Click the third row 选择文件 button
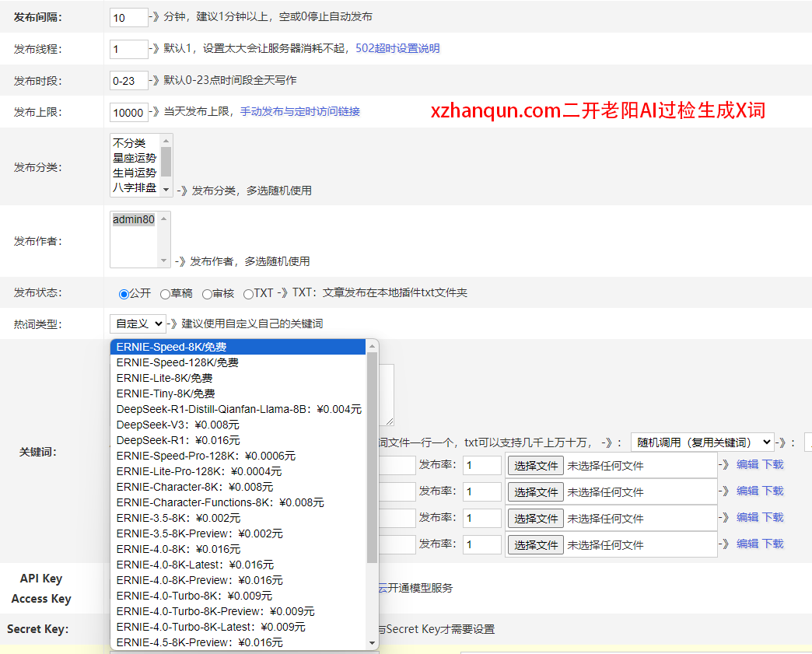This screenshot has width=812, height=654. [x=535, y=519]
